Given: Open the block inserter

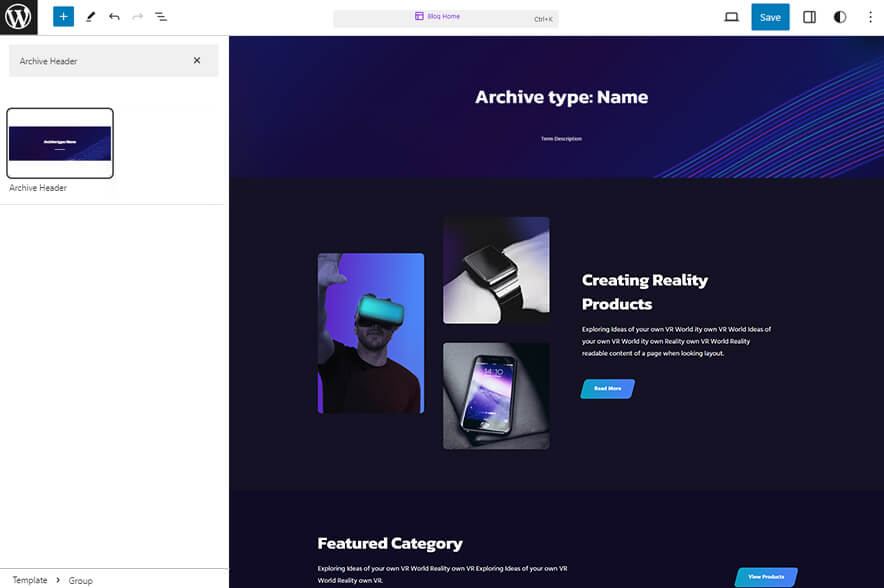Looking at the screenshot, I should [x=62, y=16].
